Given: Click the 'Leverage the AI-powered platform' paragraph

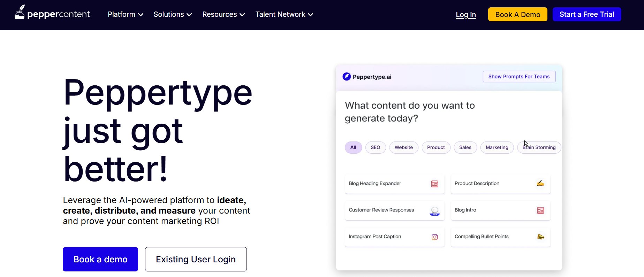Looking at the screenshot, I should (157, 210).
